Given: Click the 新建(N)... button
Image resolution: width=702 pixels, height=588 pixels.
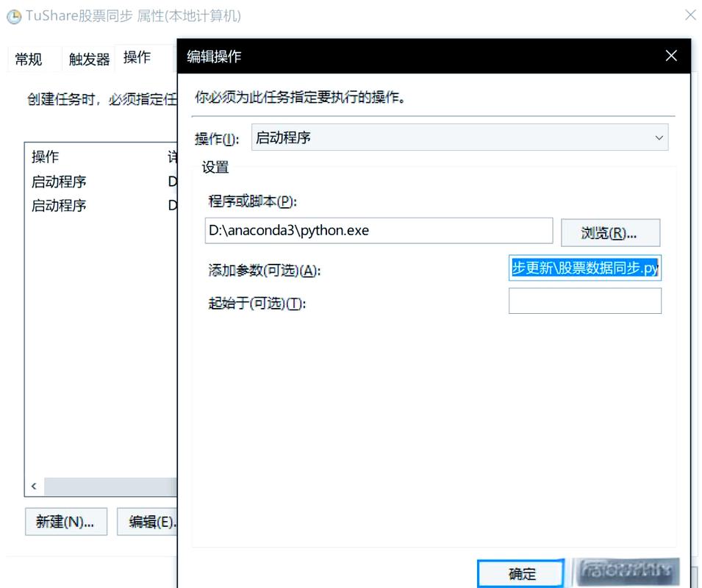Looking at the screenshot, I should [66, 521].
